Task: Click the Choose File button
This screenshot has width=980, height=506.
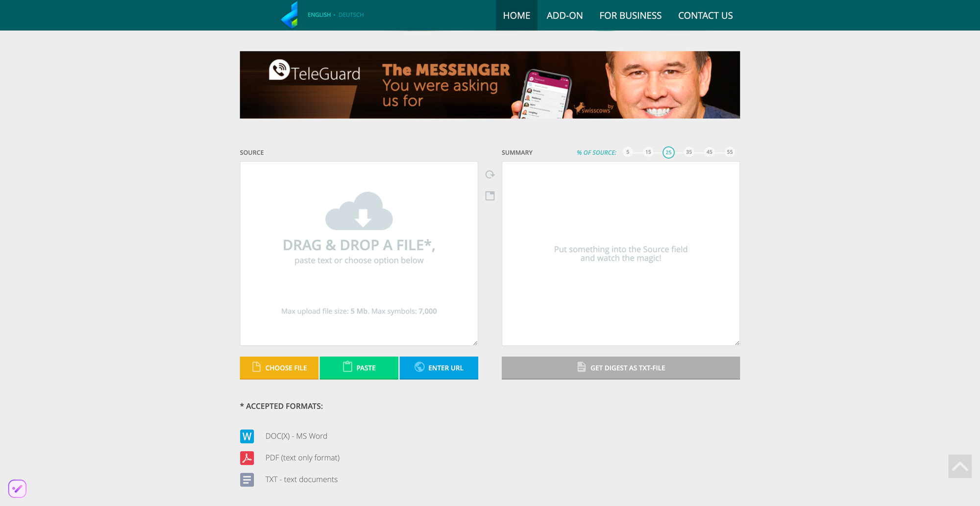Action: [x=279, y=368]
